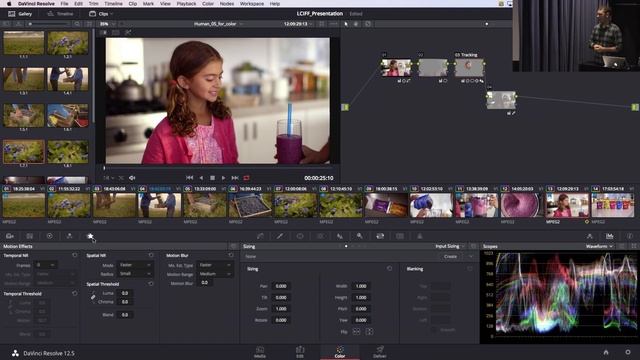Open the Color Match palette
This screenshot has height=360, width=640.
coord(30,236)
